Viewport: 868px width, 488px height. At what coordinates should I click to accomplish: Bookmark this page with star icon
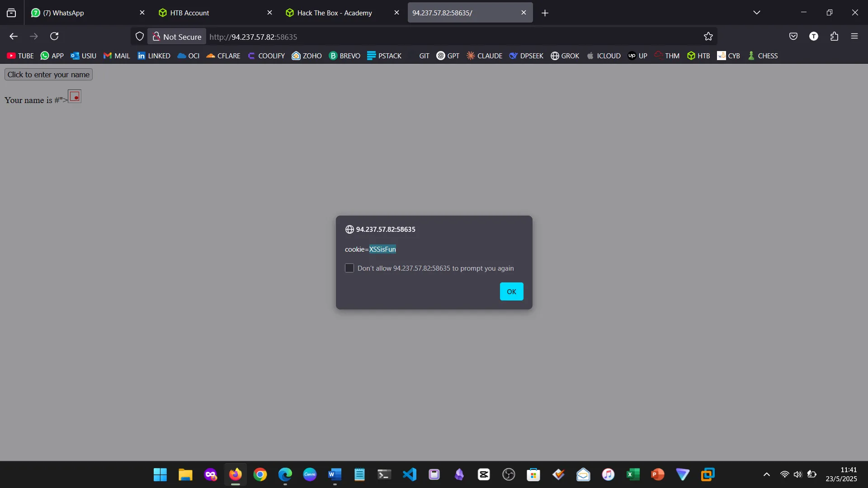tap(708, 37)
